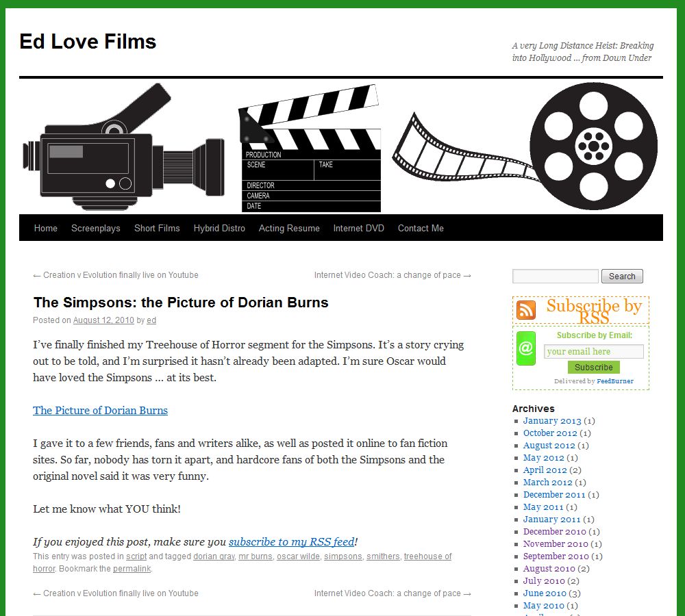
Task: Open the November 2010 archive
Action: coord(556,544)
